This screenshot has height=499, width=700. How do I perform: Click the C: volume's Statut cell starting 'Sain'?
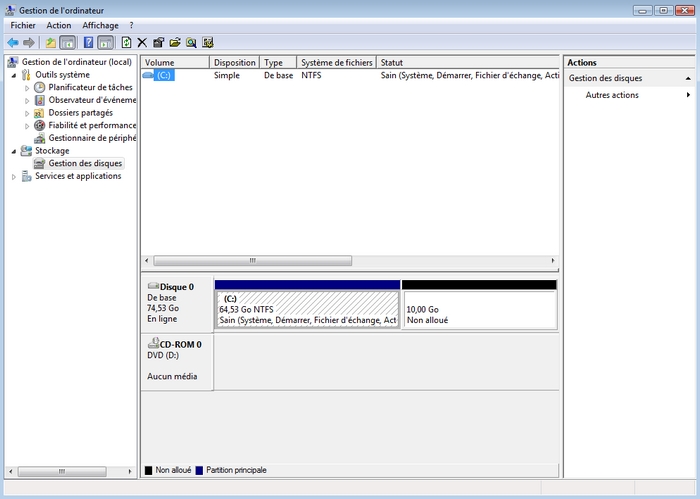470,75
